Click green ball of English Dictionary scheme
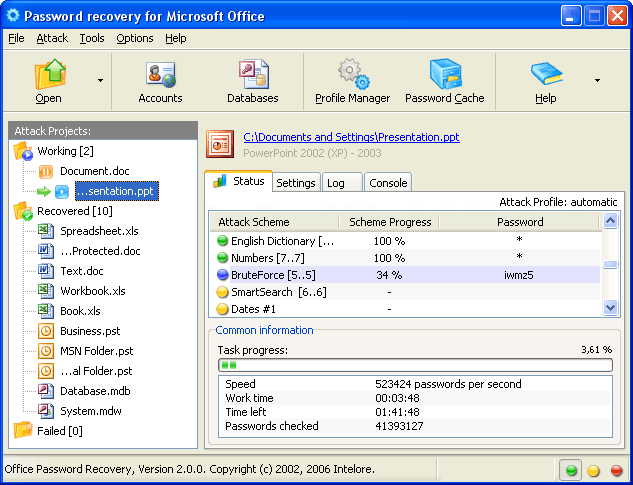This screenshot has height=485, width=633. tap(222, 241)
